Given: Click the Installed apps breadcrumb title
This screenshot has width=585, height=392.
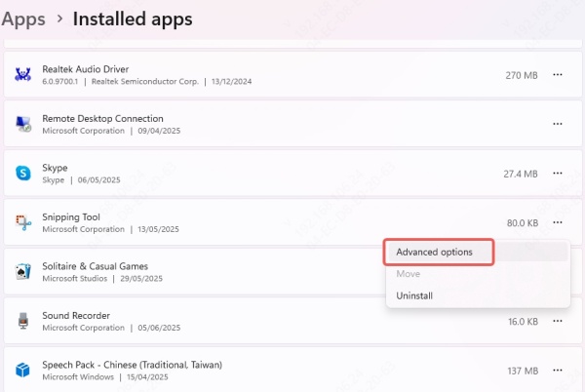Looking at the screenshot, I should [133, 20].
